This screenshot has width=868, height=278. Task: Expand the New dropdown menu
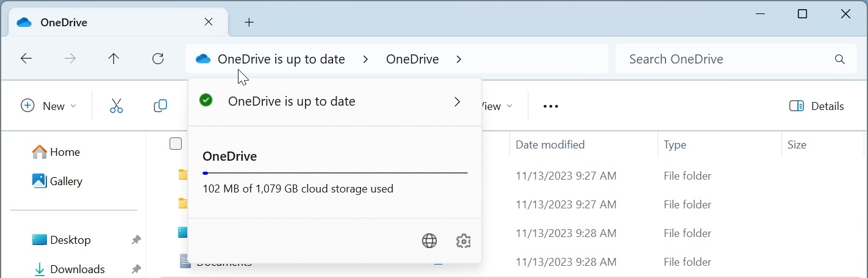[49, 106]
